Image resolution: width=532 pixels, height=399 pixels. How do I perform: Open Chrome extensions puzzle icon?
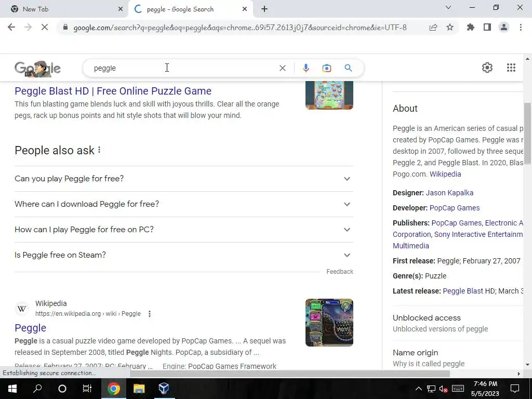(471, 28)
